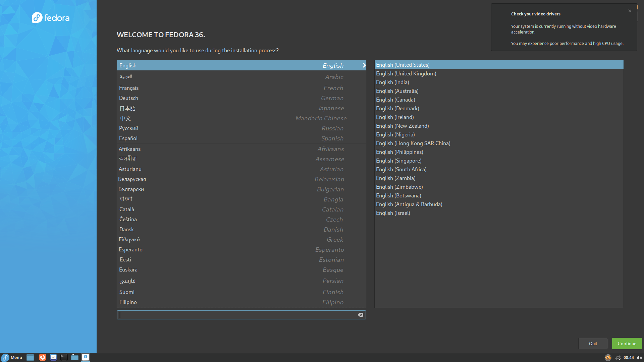Click Quit to exit the installer
Image resolution: width=644 pixels, height=362 pixels.
click(593, 343)
